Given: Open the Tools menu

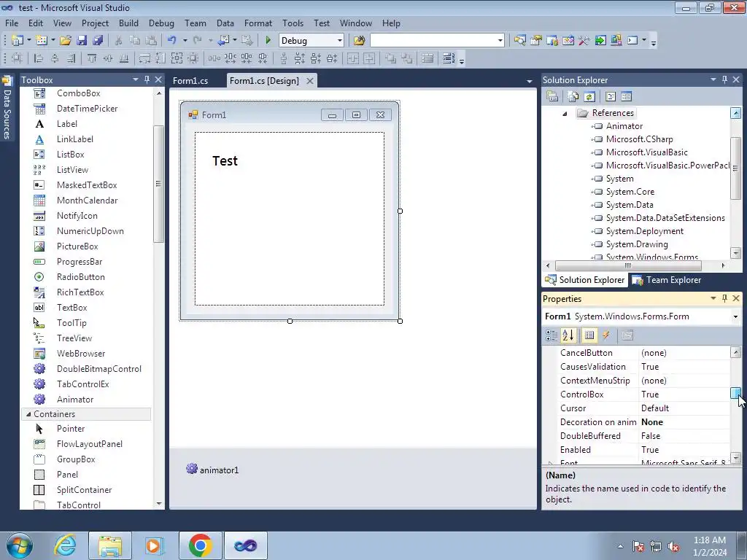Looking at the screenshot, I should 293,23.
